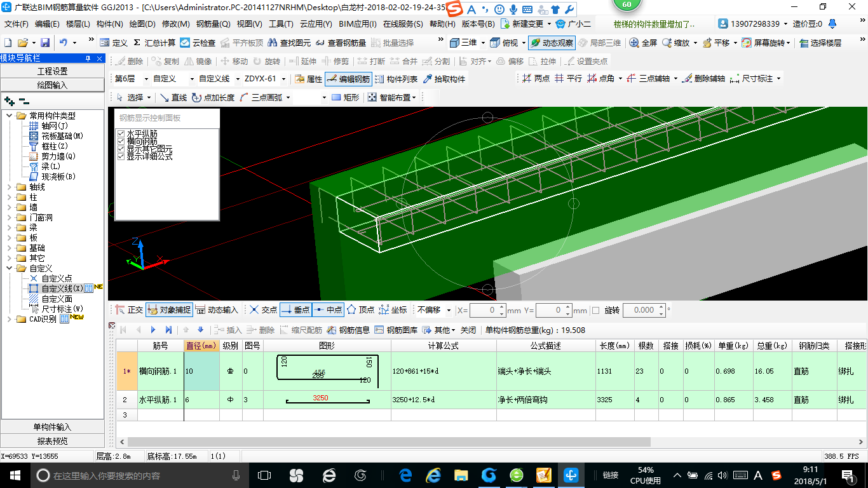Viewport: 868px width, 488px height.
Task: Open 钢筋图库 rebar library
Action: [397, 330]
